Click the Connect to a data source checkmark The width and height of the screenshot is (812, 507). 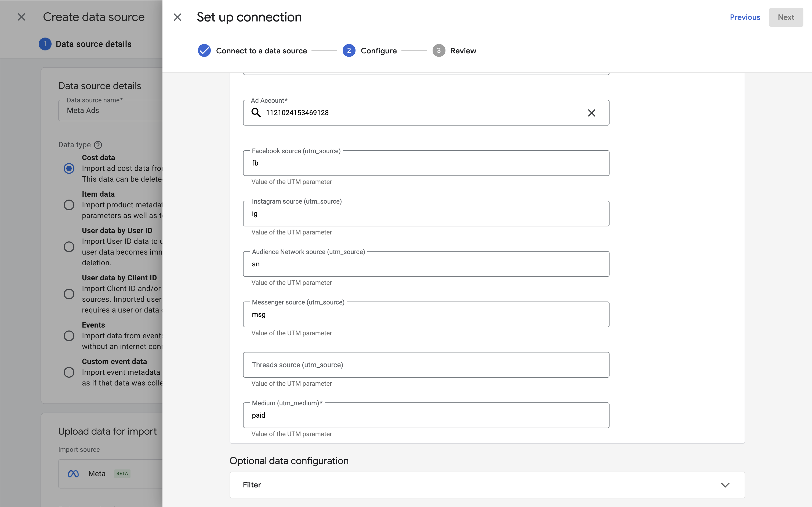tap(204, 51)
